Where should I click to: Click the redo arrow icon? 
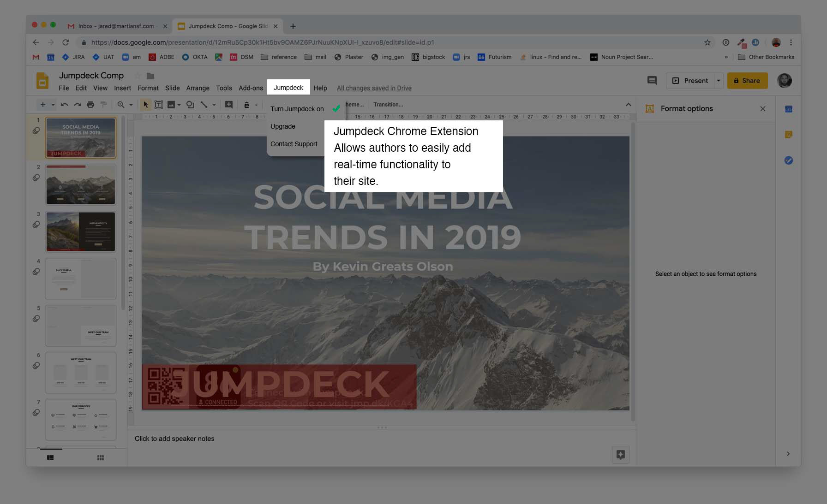point(78,105)
